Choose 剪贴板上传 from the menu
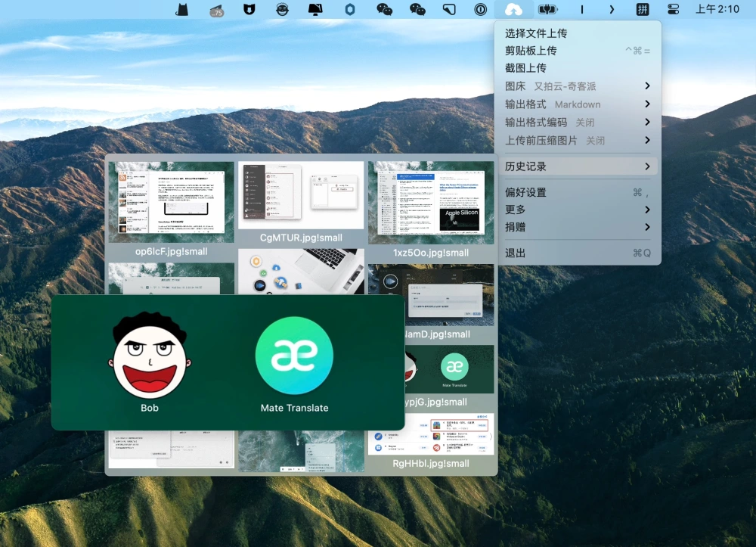 [578, 51]
